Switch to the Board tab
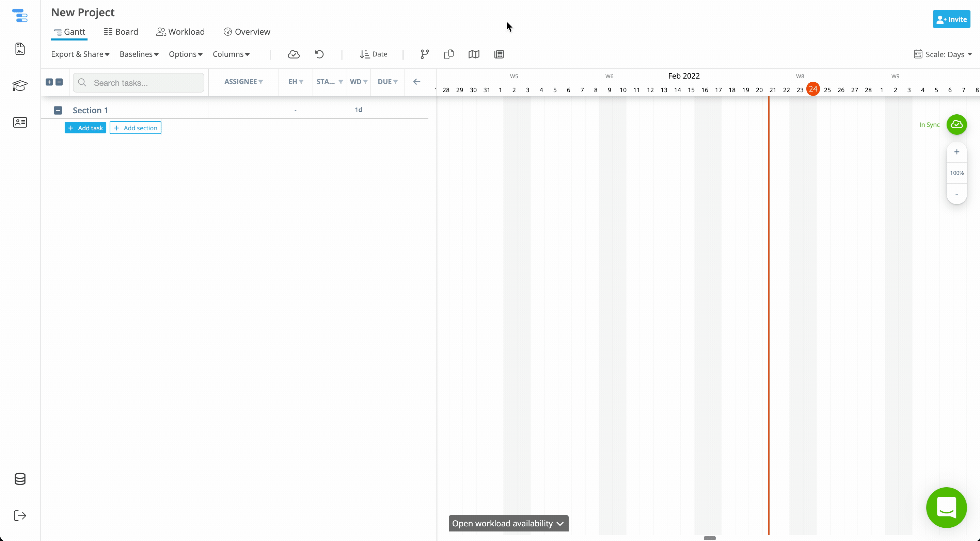 [x=121, y=32]
